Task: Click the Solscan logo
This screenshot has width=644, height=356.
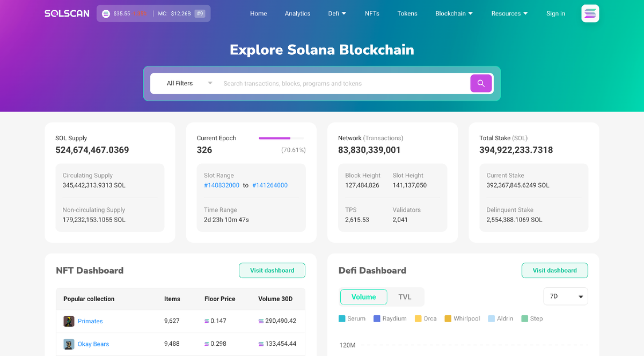Action: pyautogui.click(x=67, y=13)
